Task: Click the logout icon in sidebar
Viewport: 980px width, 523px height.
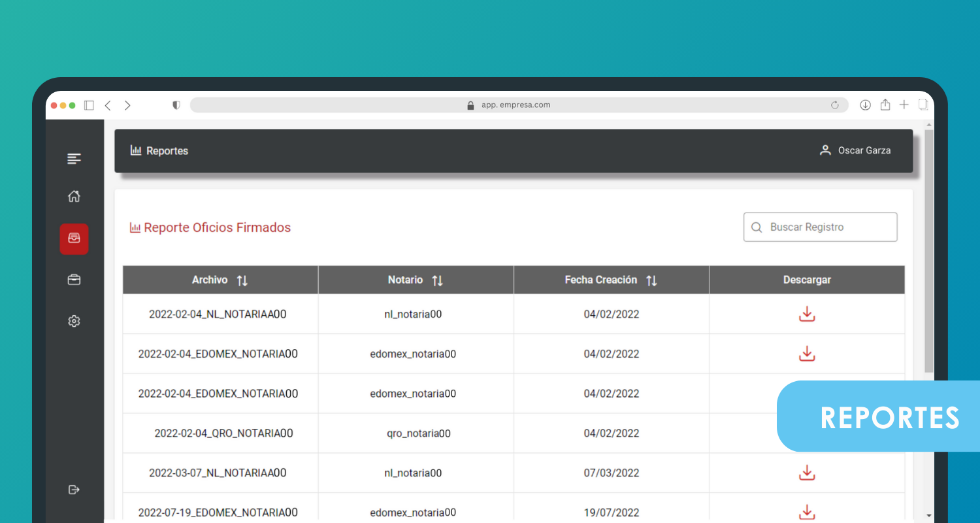Action: coord(74,490)
